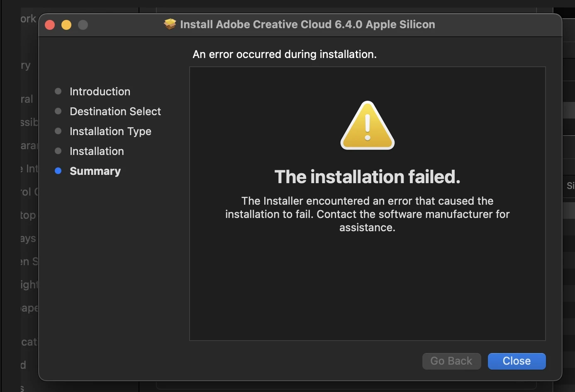Select the bold Summary step

coord(95,171)
